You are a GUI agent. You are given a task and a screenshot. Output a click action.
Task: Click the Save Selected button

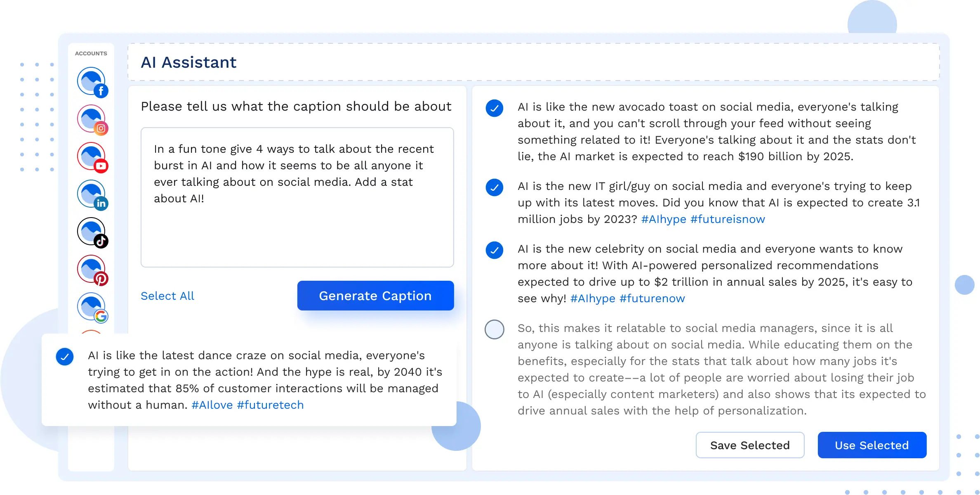pyautogui.click(x=750, y=445)
